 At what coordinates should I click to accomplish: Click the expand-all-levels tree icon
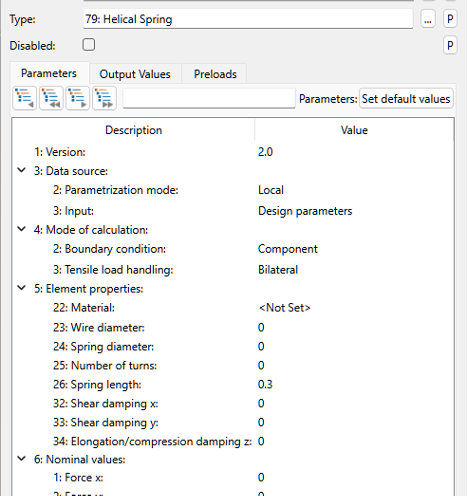tap(104, 98)
